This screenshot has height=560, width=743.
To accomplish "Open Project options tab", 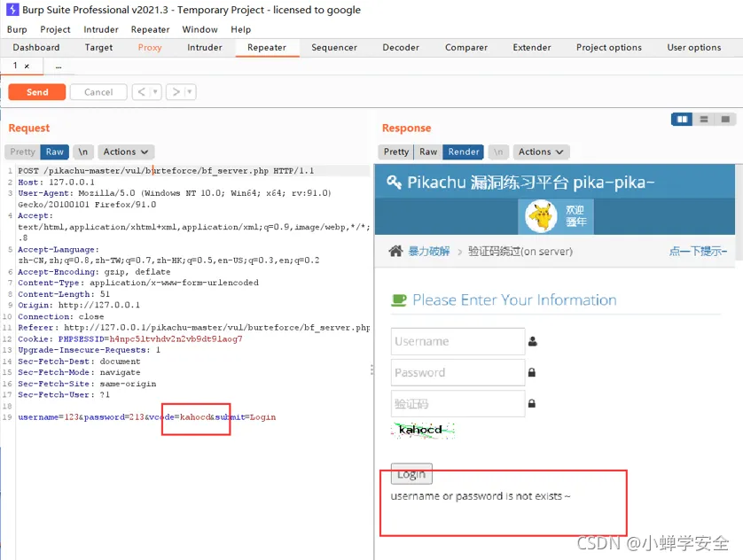I will pos(609,47).
